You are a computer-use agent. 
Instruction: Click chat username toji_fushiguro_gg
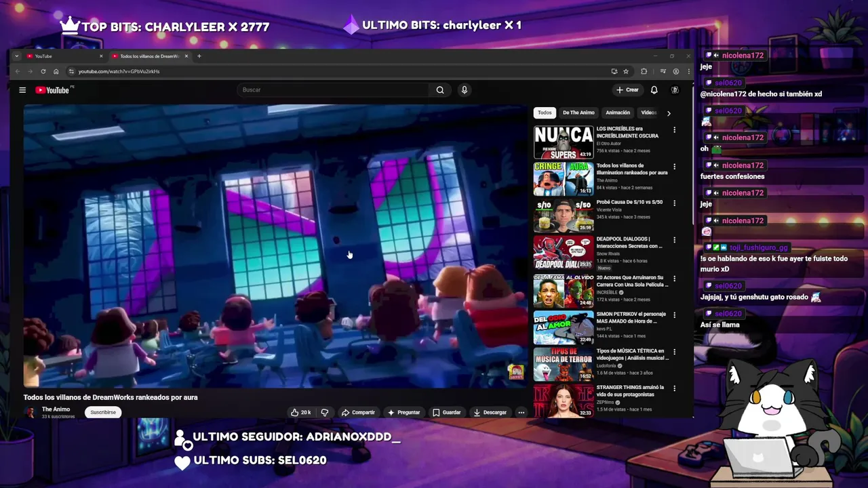coord(758,248)
